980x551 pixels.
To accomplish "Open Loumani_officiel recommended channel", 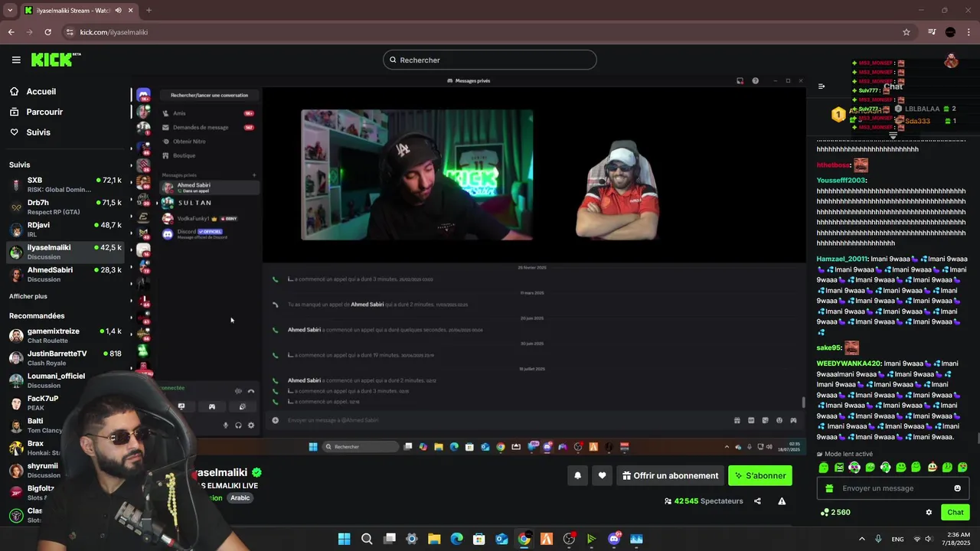I will 65,380.
